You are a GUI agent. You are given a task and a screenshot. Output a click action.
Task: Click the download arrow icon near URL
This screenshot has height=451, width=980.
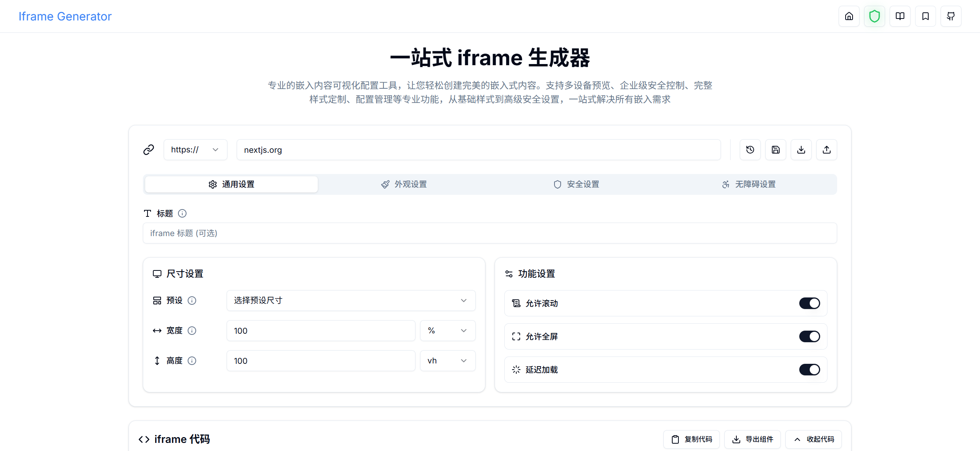[x=801, y=150]
